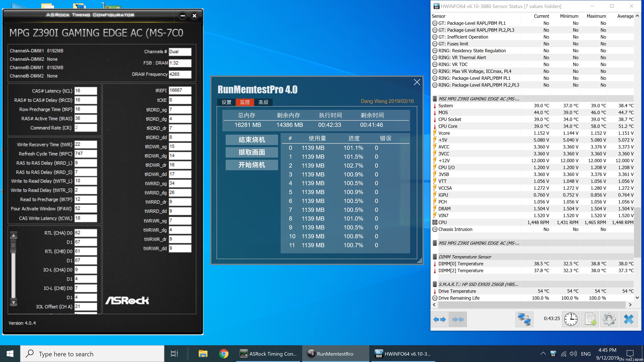The height and width of the screenshot is (362, 644).
Task: Click the RING: VR Thermal Alert row
Action: (x=533, y=57)
